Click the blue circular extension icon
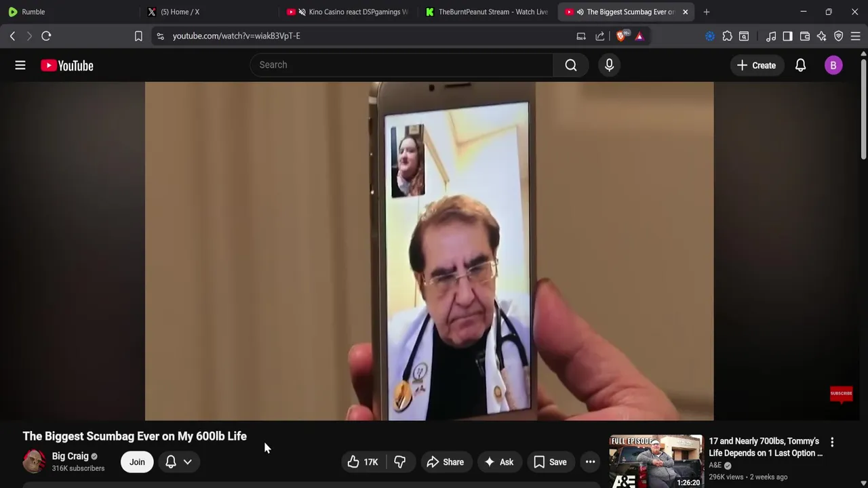 [710, 36]
